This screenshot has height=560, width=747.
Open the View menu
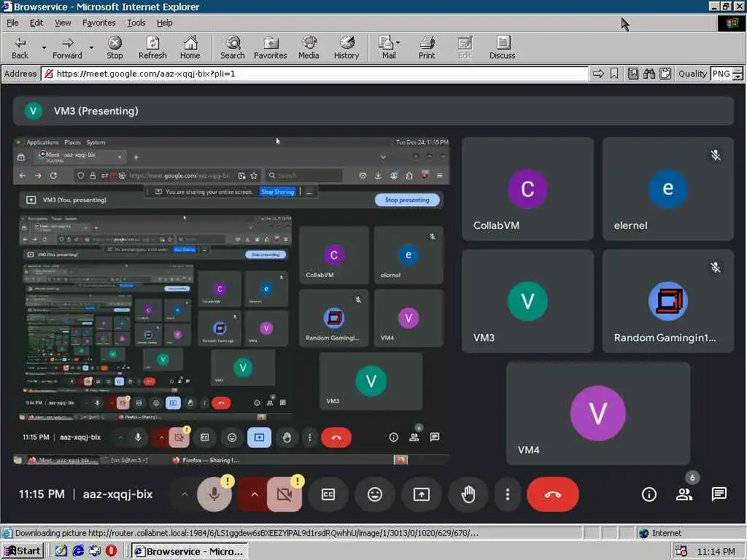point(63,23)
